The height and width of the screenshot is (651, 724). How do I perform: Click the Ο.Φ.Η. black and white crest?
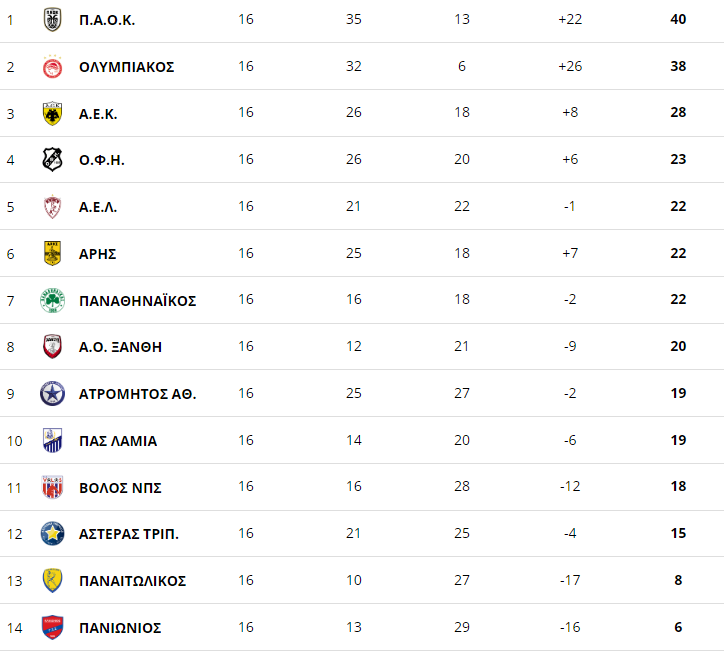(x=52, y=160)
